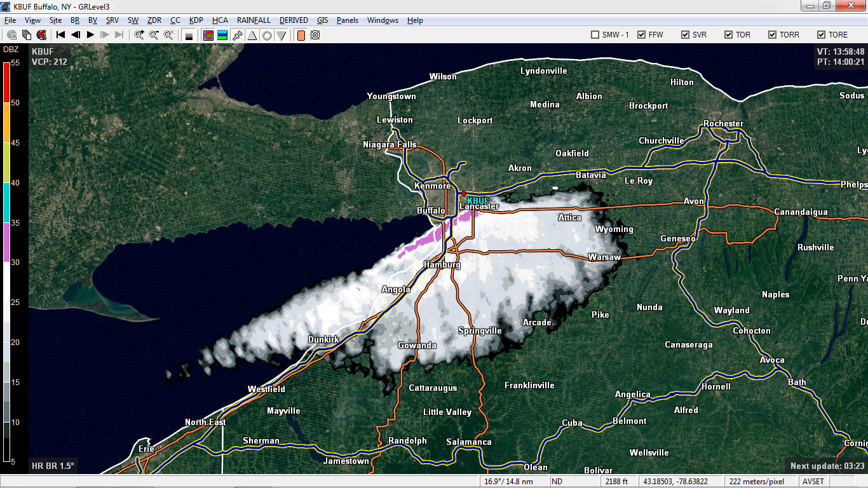Open the File menu

10,20
